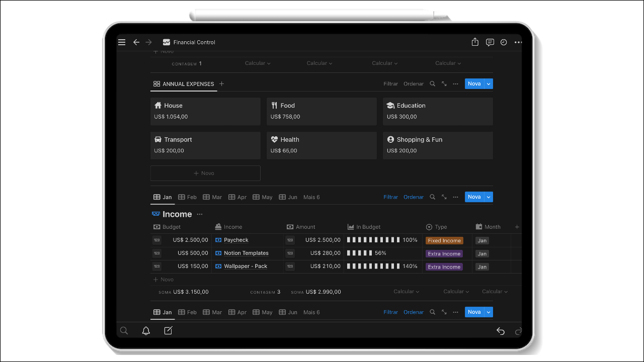The width and height of the screenshot is (644, 362).
Task: Search in the Income database toolbar
Action: pos(432,197)
